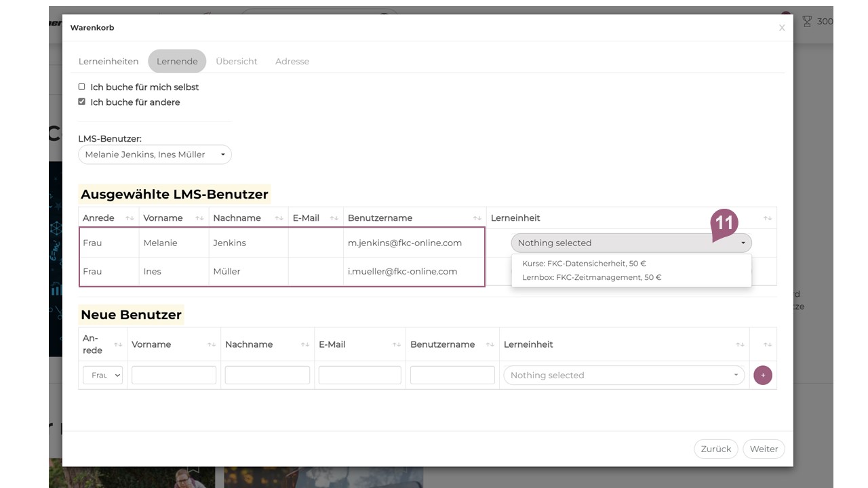Sort selected users by Vorname arrows
Viewport: 868px width, 488px height.
pos(199,218)
